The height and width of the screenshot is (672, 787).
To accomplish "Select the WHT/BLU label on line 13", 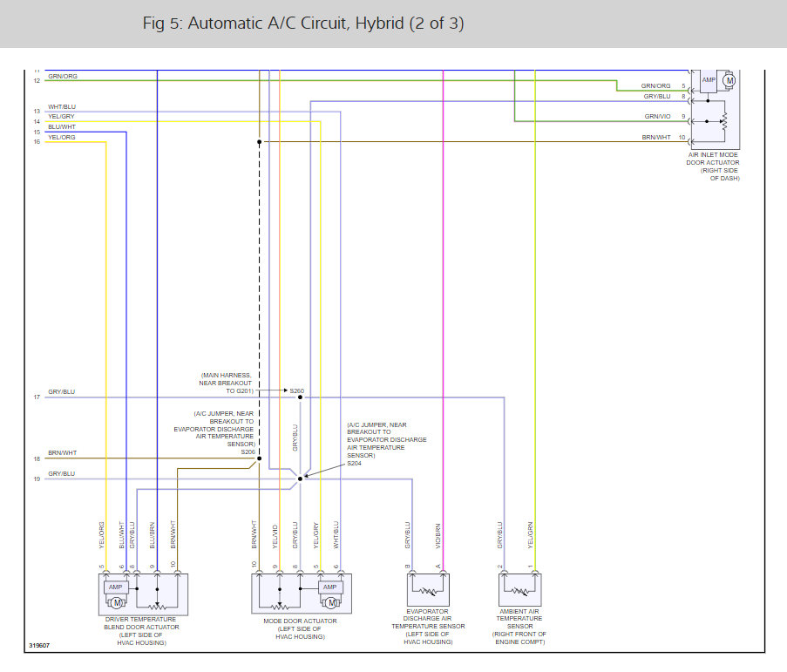I will click(62, 107).
